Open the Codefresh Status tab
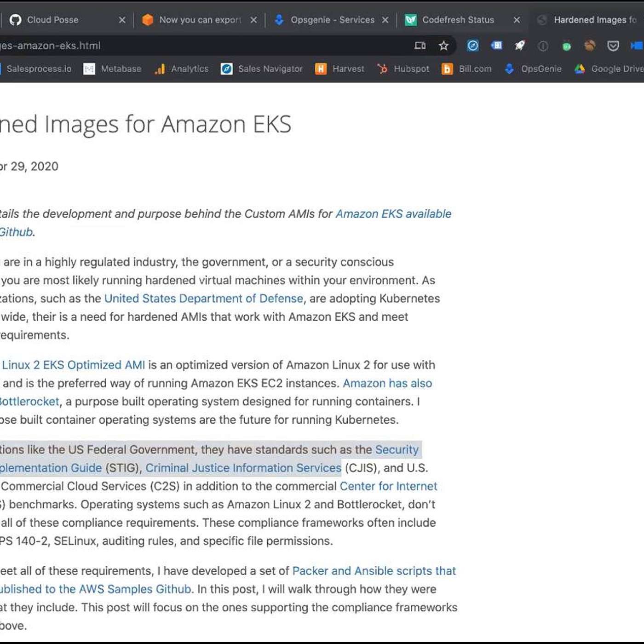 (458, 20)
